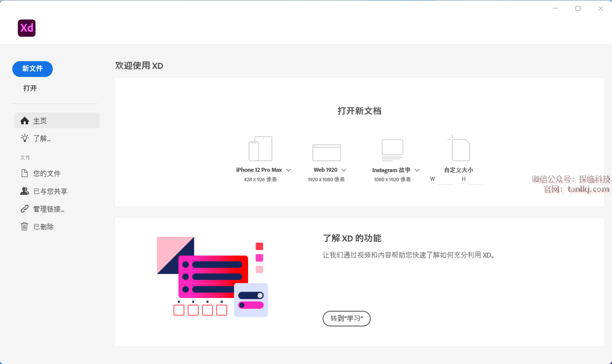
Task: Click the 了解 XD 的功能 heading
Action: click(x=352, y=238)
